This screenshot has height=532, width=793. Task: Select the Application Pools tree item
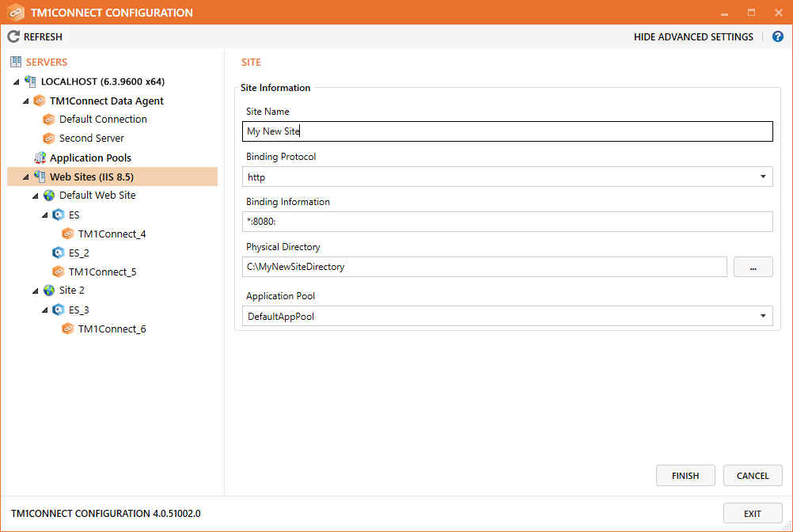[90, 158]
